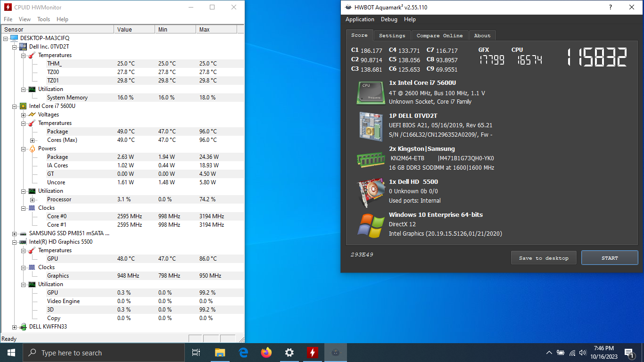Screen dimensions: 644x362
Task: Click the Value column header
Action: (134, 29)
